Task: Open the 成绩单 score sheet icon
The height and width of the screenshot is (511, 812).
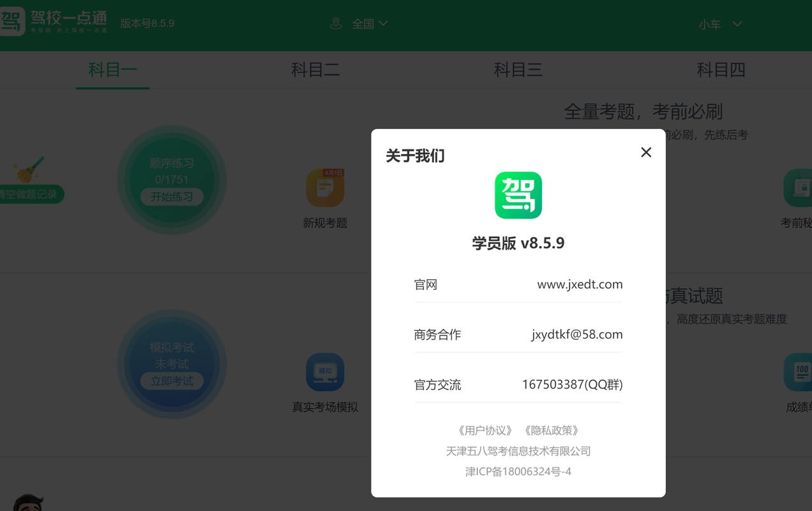Action: (x=798, y=372)
